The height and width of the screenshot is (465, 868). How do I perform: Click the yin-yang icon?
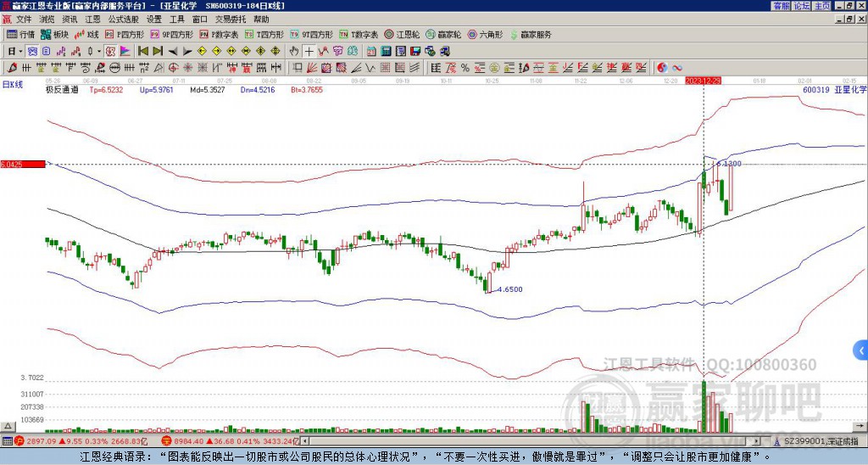pyautogui.click(x=662, y=68)
